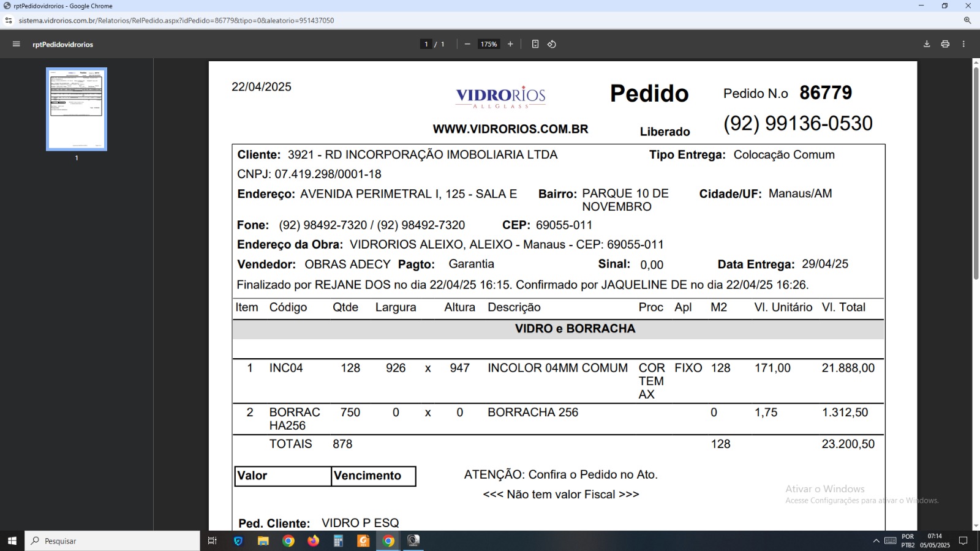980x551 pixels.
Task: Click the WWW.VIDRORIOS.COM.BR text
Action: point(510,129)
